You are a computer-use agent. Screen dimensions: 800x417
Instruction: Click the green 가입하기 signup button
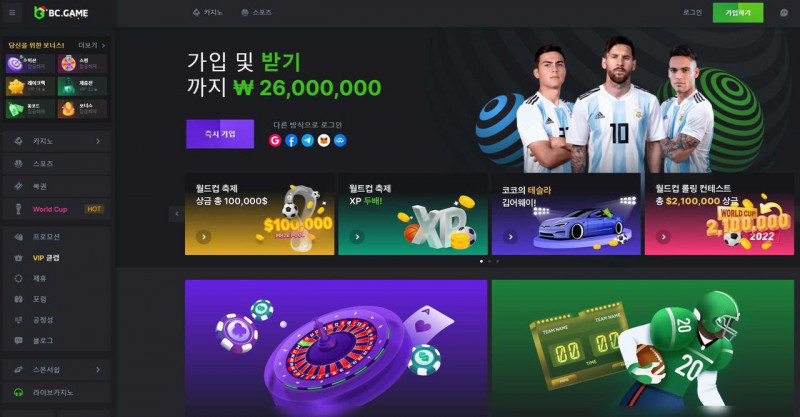click(738, 13)
